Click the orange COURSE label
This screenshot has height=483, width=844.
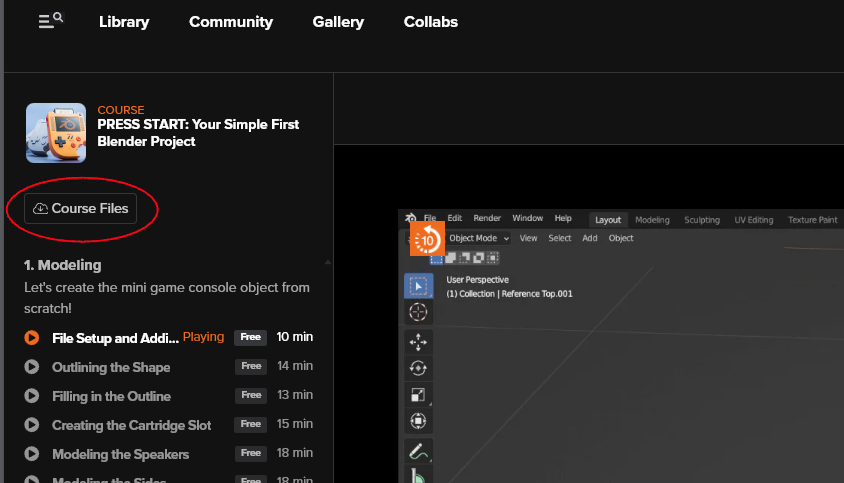coord(121,110)
